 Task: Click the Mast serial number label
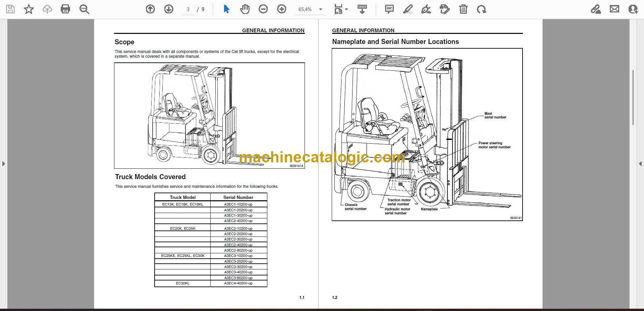495,115
